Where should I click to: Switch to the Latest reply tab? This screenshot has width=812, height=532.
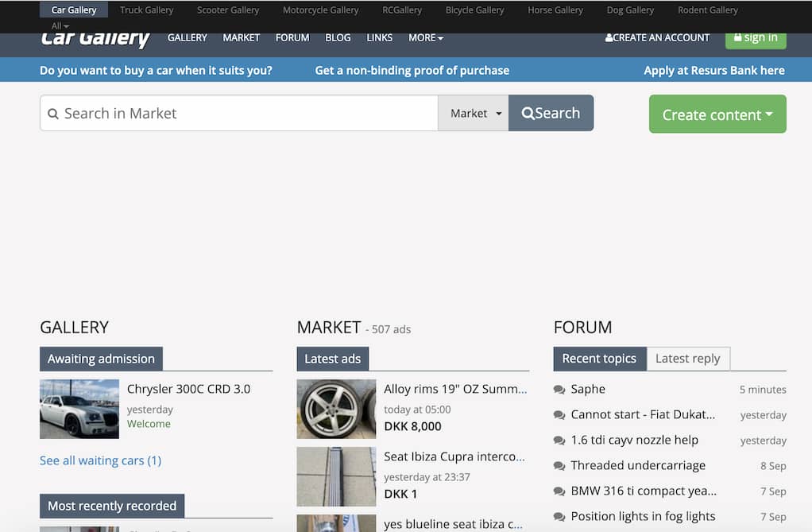687,359
